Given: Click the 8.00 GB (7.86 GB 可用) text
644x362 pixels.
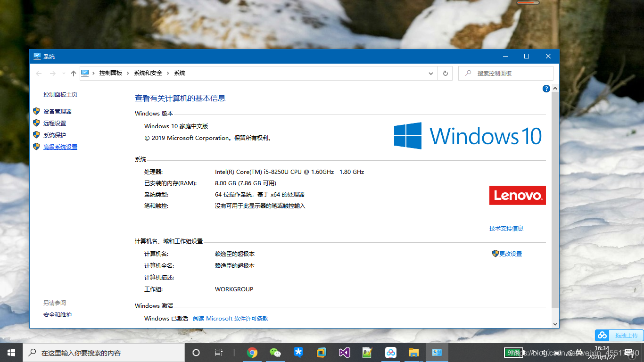Looking at the screenshot, I should tap(246, 183).
